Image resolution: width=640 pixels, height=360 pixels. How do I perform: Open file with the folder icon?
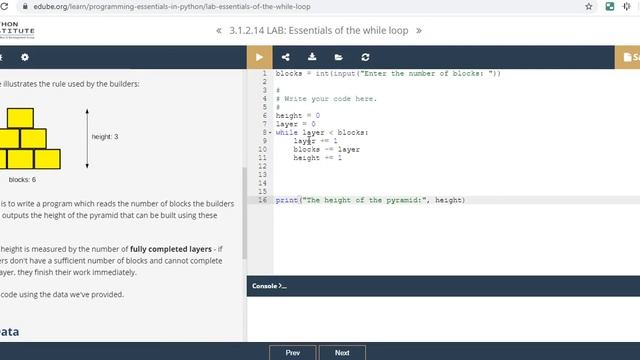pyautogui.click(x=338, y=57)
